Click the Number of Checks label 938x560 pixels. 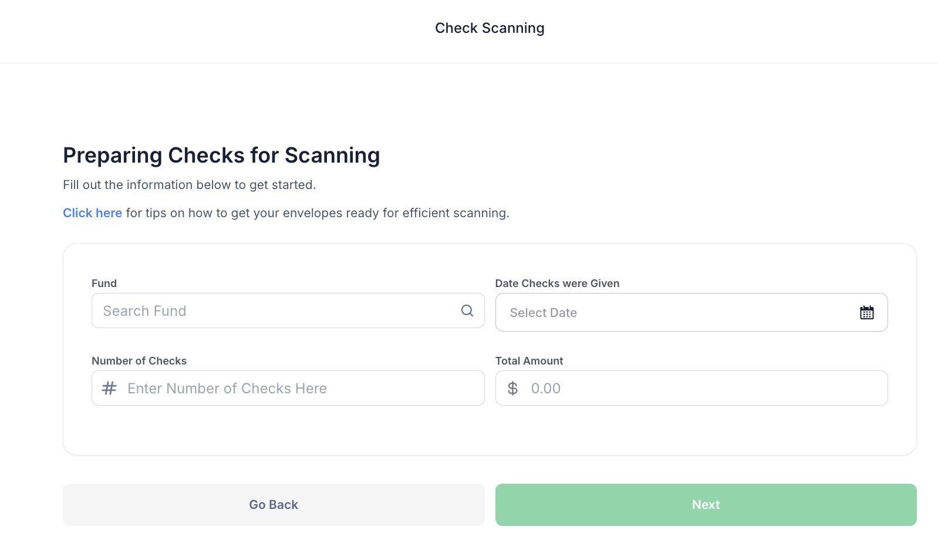point(139,361)
